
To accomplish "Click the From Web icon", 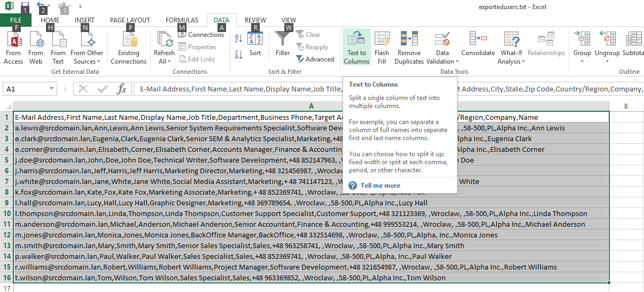I will pos(36,39).
